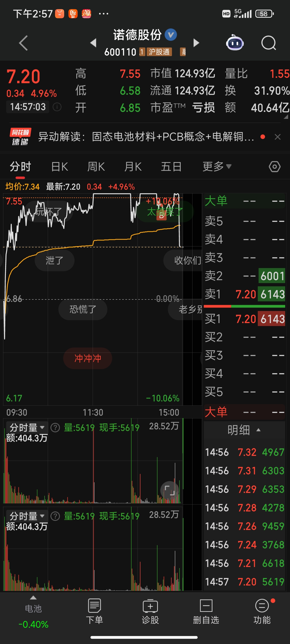Open lower 分时量 indicator dropdown

(x=27, y=515)
